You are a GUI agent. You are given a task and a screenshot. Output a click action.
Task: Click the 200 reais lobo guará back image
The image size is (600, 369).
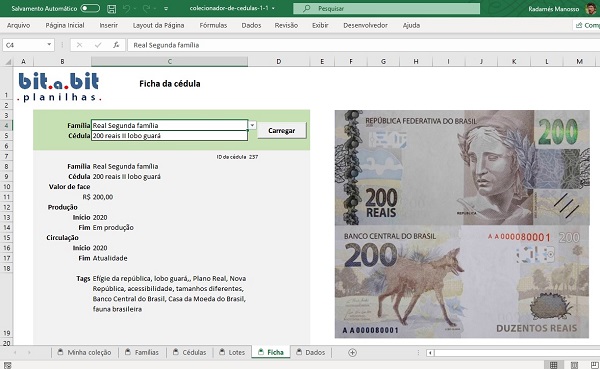(x=462, y=282)
